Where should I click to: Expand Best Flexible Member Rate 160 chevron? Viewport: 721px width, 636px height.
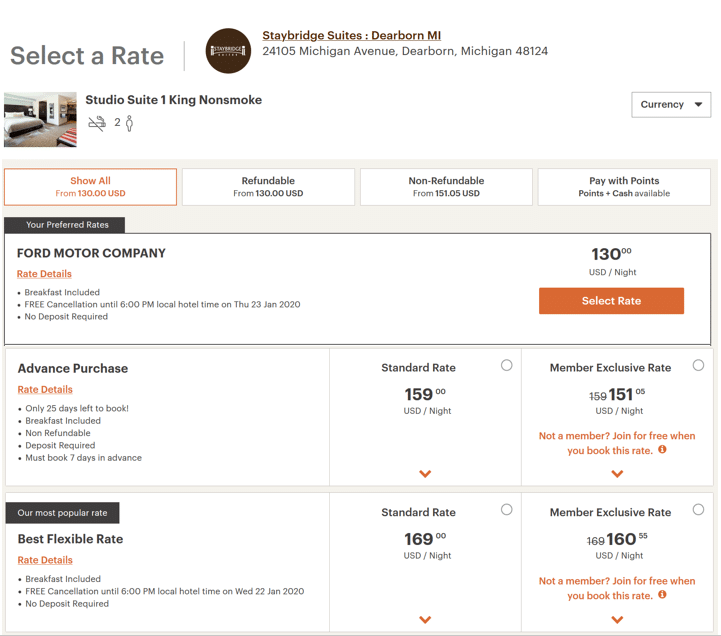click(617, 619)
